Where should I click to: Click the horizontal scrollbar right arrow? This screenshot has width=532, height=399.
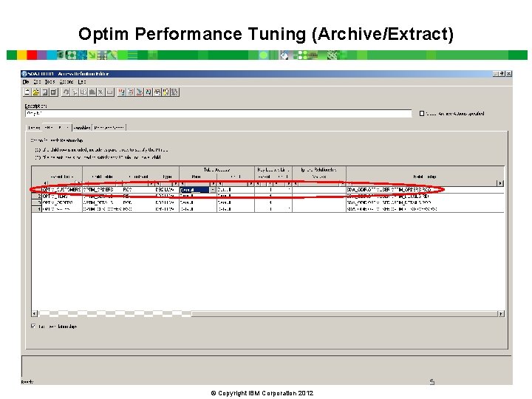point(501,314)
